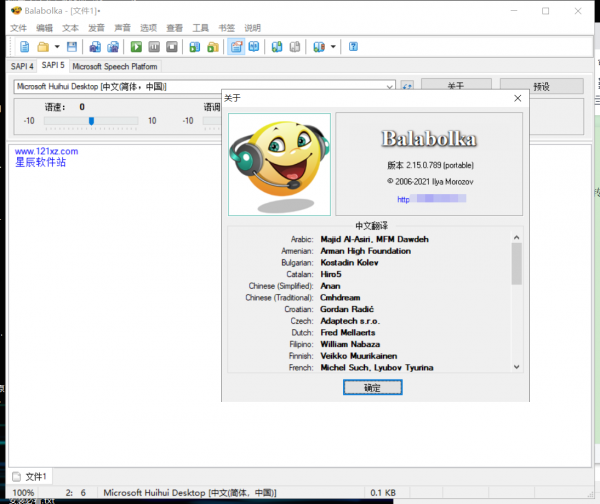
Task: Pause reading with the Pause button
Action: [x=154, y=47]
